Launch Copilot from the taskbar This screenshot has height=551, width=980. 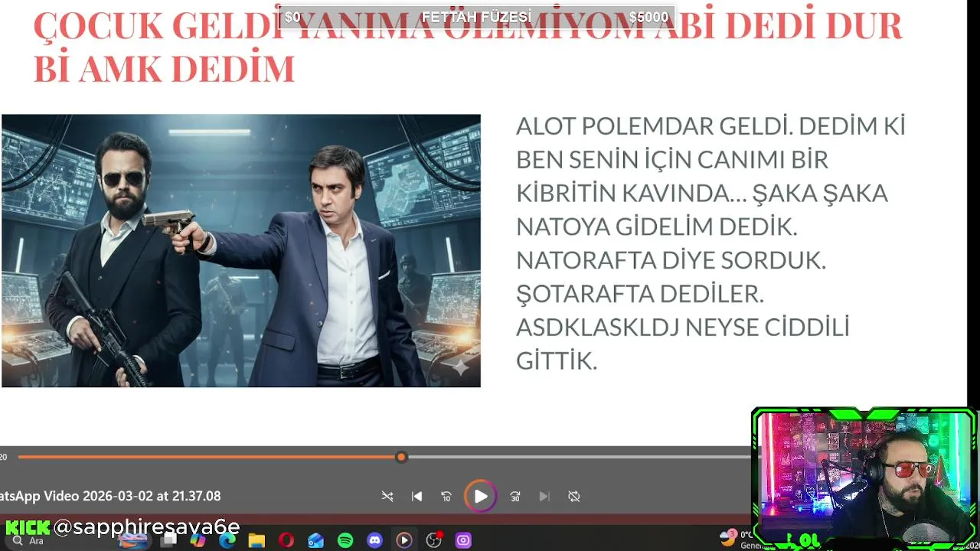coord(198,540)
